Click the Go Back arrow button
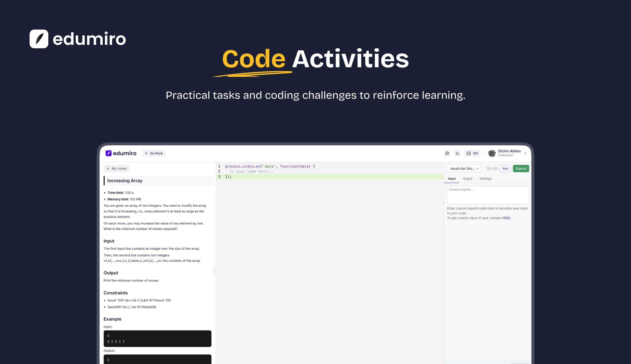Screen dimensions: 631x364 (154, 153)
